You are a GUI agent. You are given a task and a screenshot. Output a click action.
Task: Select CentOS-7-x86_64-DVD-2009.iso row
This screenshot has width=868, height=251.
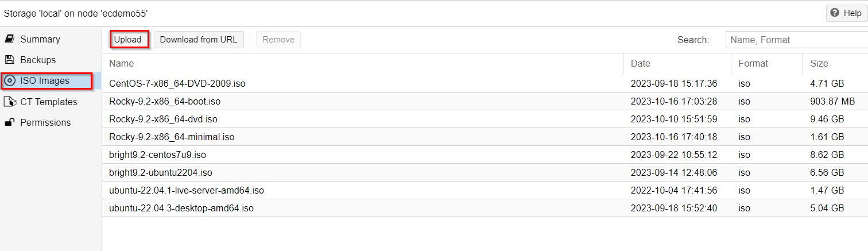(x=177, y=83)
